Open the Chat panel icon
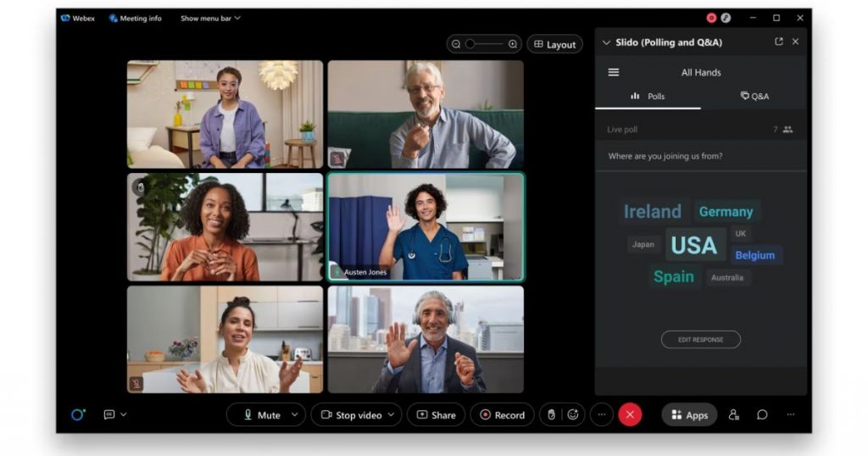The height and width of the screenshot is (456, 868). [x=762, y=414]
